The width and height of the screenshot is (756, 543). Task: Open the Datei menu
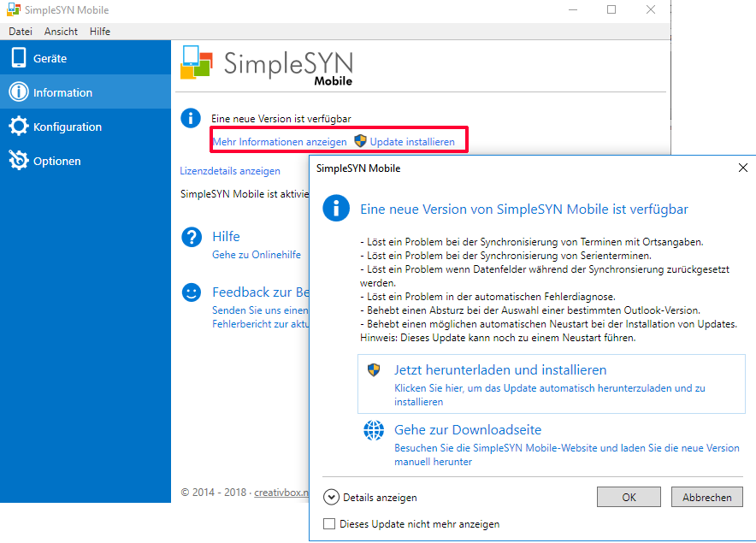coord(21,32)
